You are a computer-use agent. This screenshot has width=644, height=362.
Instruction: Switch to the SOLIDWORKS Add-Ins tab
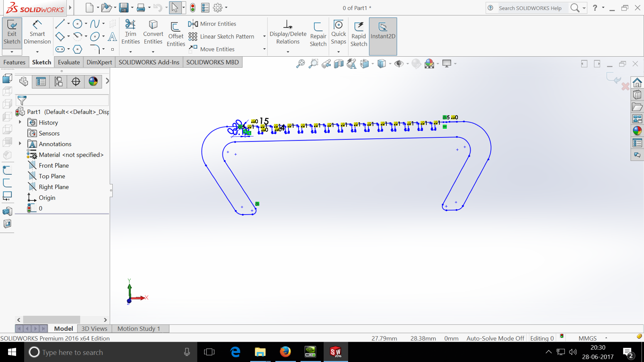click(149, 62)
